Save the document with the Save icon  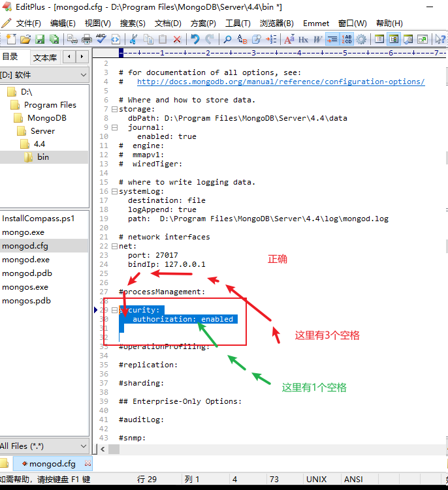point(40,39)
